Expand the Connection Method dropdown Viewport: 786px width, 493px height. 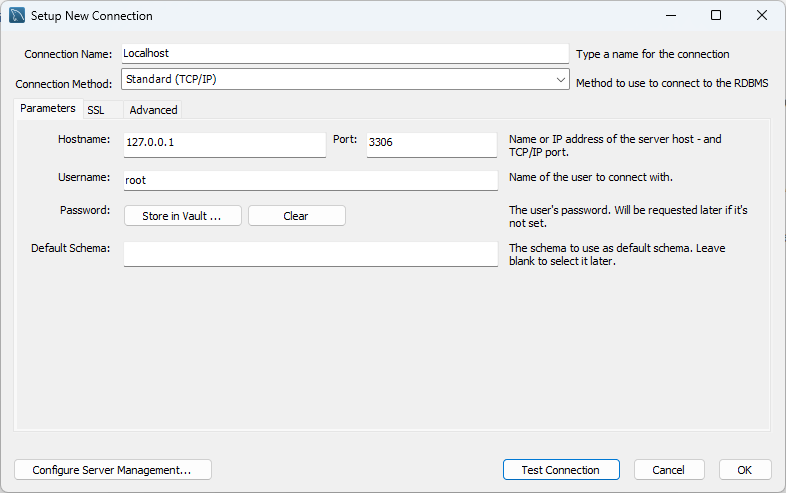pos(561,78)
